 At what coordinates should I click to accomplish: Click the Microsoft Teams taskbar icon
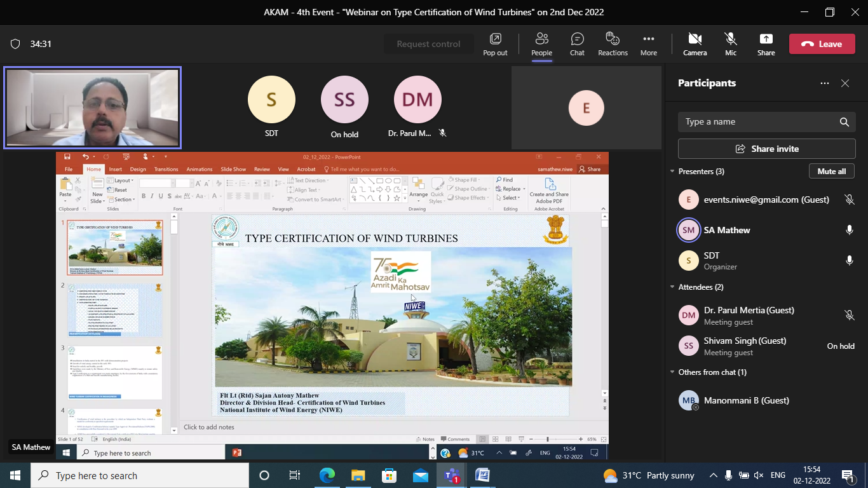(452, 475)
